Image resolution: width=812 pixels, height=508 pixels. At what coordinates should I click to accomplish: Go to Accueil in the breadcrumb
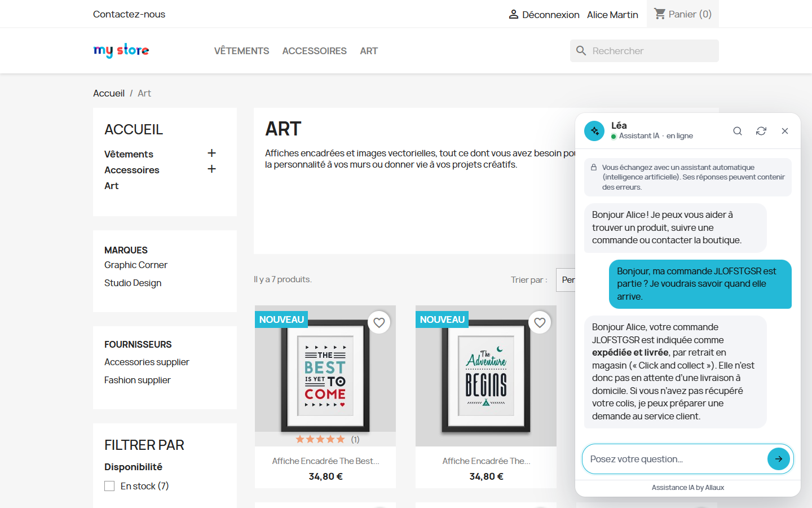click(x=109, y=93)
